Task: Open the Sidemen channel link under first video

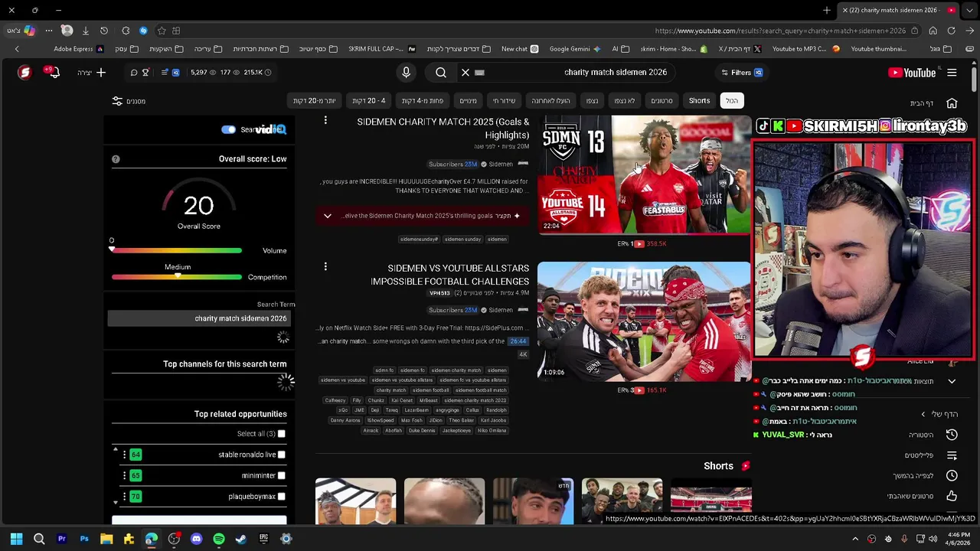Action: 501,165
